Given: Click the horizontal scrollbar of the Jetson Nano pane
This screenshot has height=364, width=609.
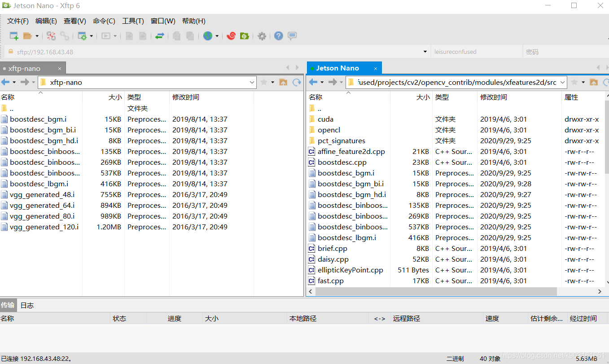Looking at the screenshot, I should click(x=436, y=292).
